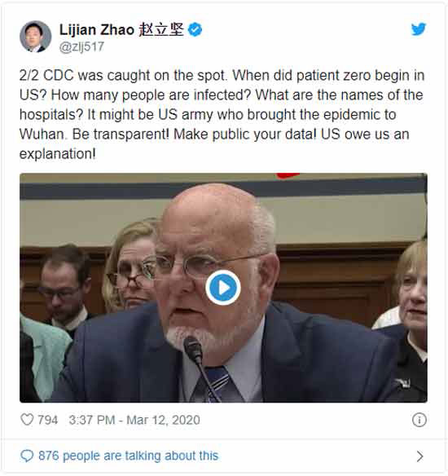The height and width of the screenshot is (476, 448).
Task: Click the tweet line starting '2/2 CDC'
Action: [x=222, y=75]
